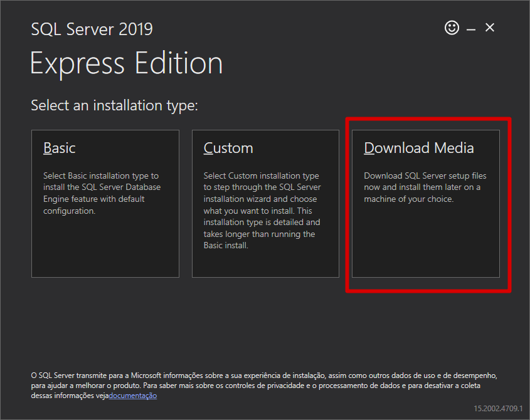The width and height of the screenshot is (530, 420).
Task: Select the Download Media installation tile
Action: pyautogui.click(x=425, y=203)
